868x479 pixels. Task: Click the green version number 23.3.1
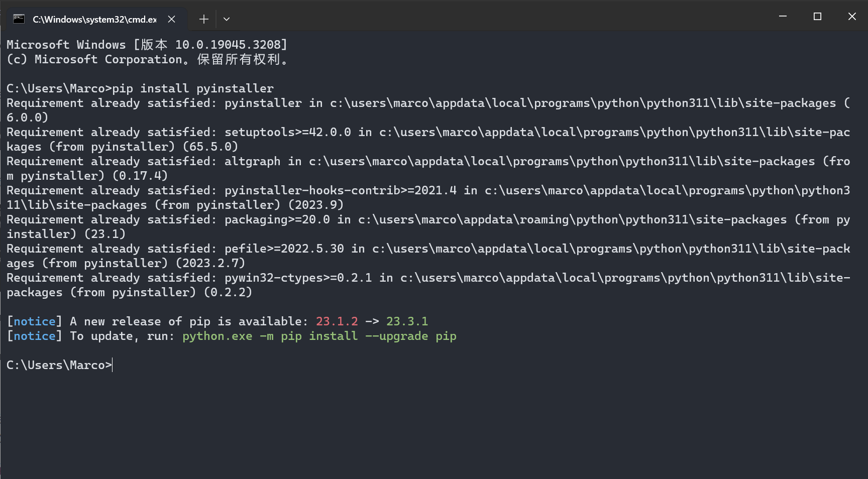point(407,321)
